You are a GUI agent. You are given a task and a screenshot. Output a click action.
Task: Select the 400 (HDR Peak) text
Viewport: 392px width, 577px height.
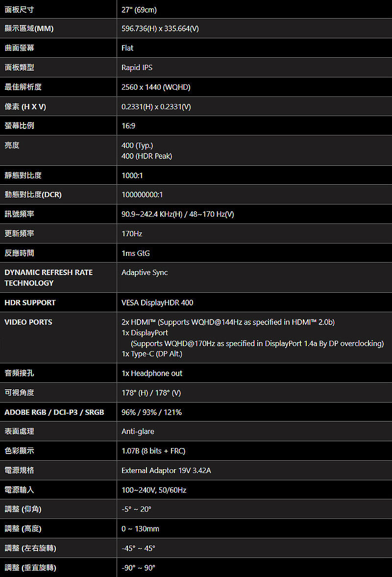click(x=147, y=156)
